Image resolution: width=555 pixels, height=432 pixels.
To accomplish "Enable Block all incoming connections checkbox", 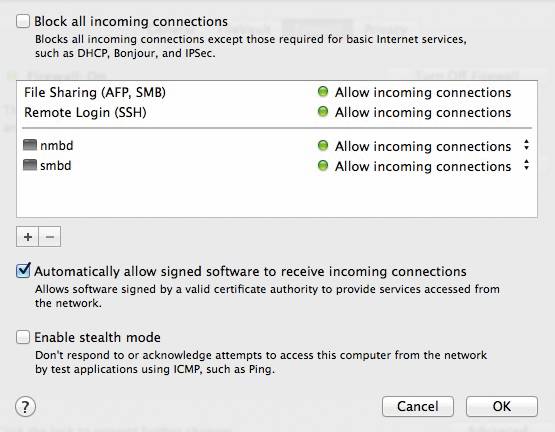I will point(23,21).
